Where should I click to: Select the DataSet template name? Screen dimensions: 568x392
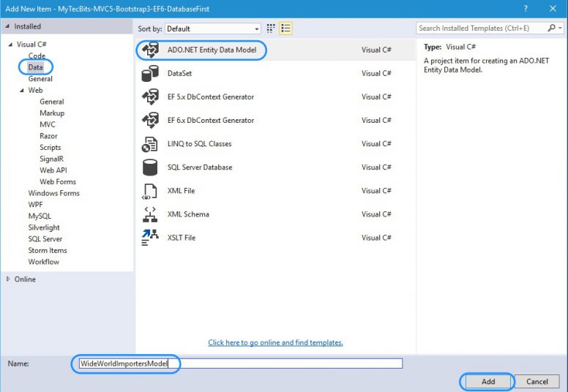[x=179, y=73]
